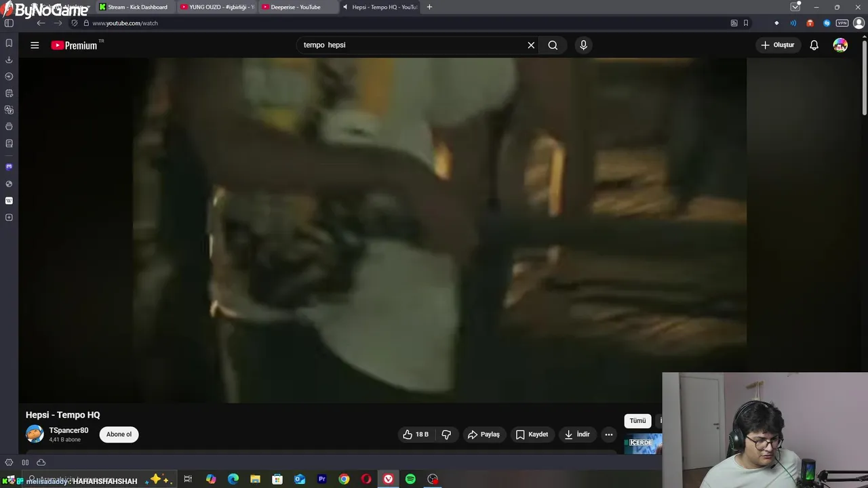868x488 pixels.
Task: Open browser settings gear in status bar
Action: coord(9,462)
